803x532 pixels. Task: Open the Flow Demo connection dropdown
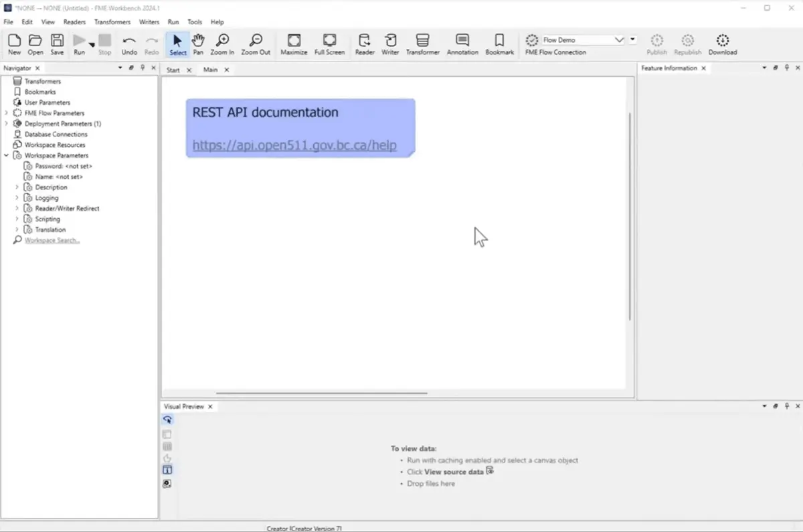coord(619,40)
